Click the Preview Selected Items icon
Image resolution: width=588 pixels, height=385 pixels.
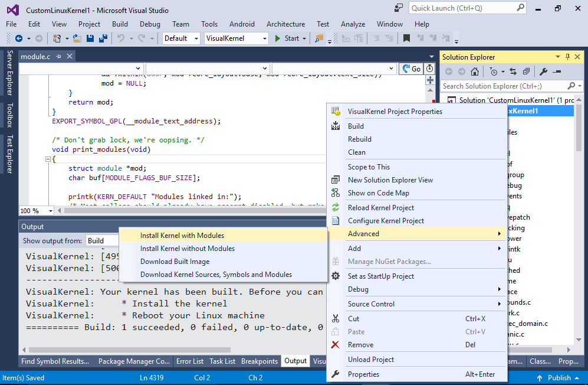click(557, 71)
